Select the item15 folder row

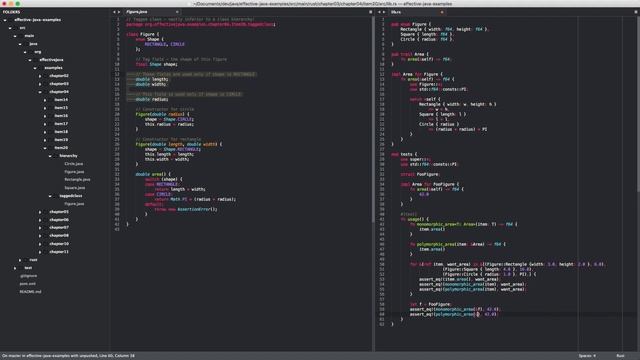tap(61, 108)
